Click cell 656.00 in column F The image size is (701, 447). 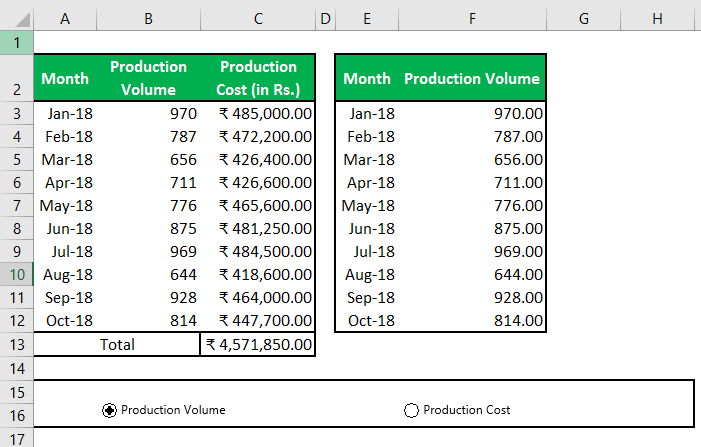click(472, 160)
